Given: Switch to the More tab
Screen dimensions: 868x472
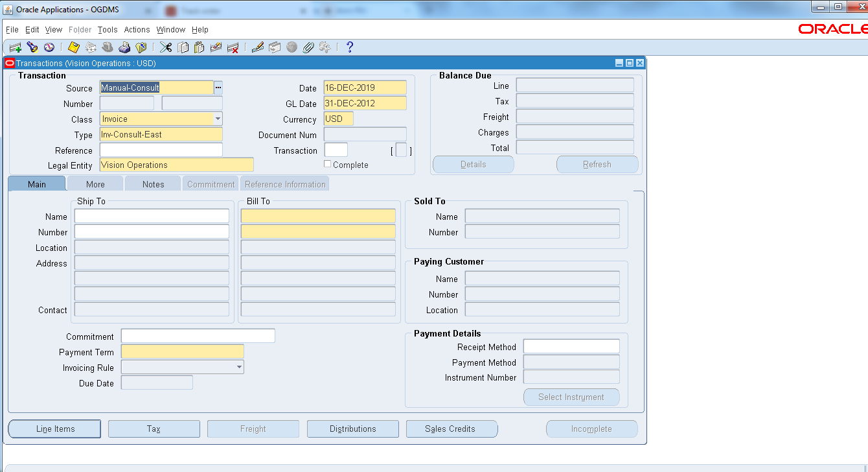Looking at the screenshot, I should point(95,184).
